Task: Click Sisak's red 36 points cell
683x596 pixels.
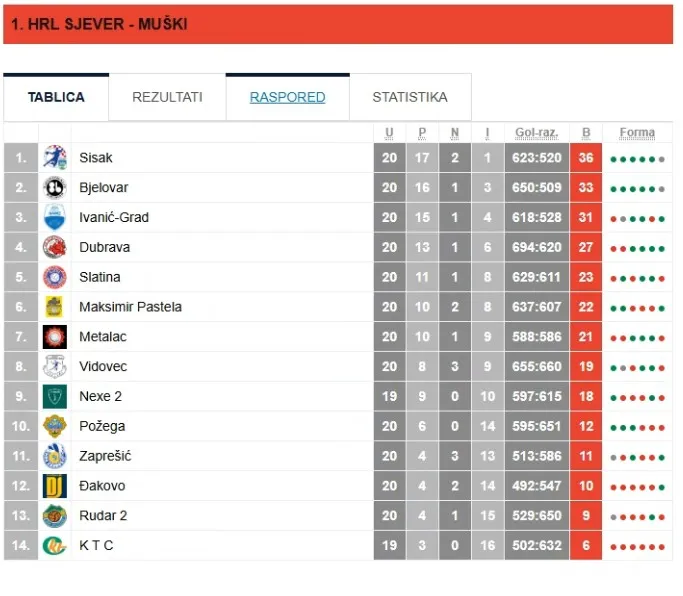Action: [x=586, y=158]
